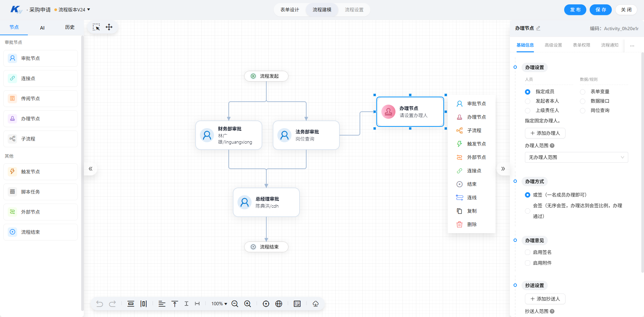The height and width of the screenshot is (317, 644).
Task: Enable the 启用签名 checkbox
Action: 528,252
